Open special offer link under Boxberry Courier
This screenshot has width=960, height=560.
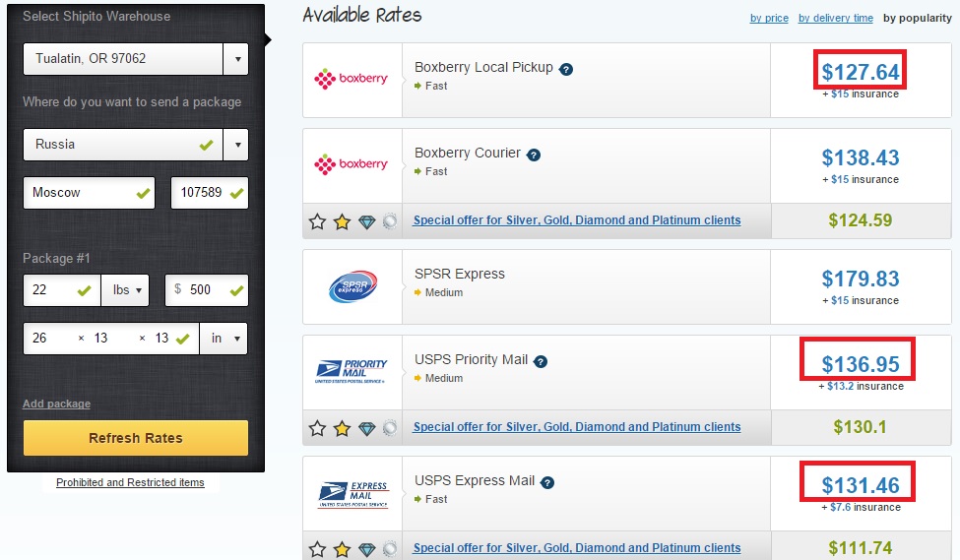click(577, 219)
